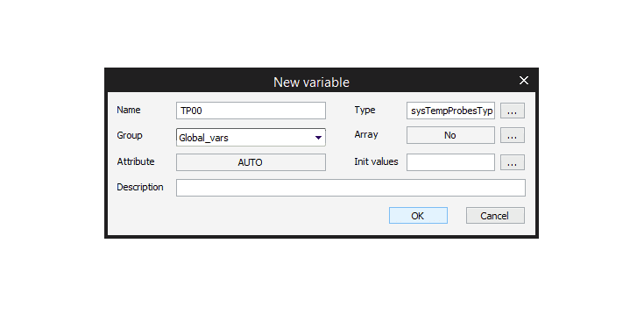The image size is (644, 322).
Task: Dismiss the dialog with Cancel
Action: point(495,216)
